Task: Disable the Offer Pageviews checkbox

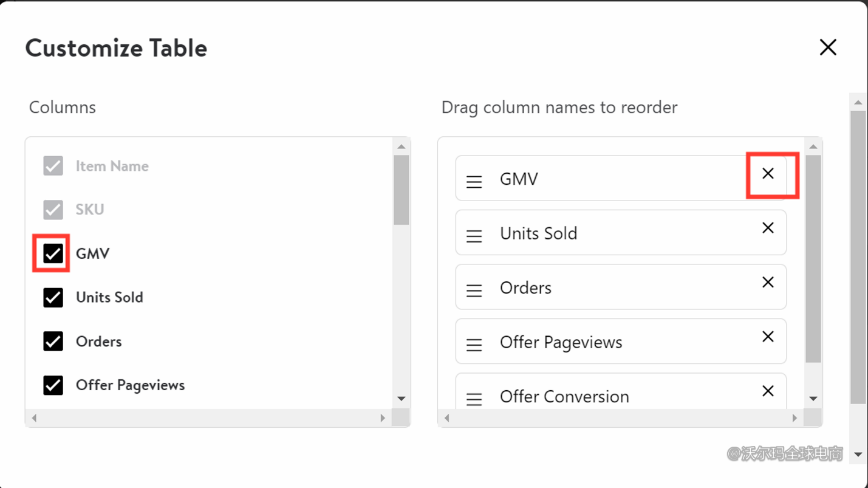Action: coord(53,385)
